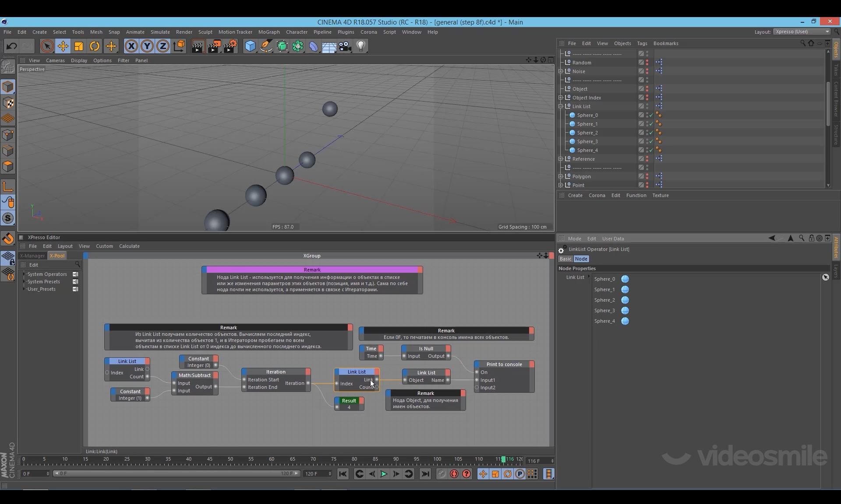Add a Cube primitive from toolbar
This screenshot has width=841, height=504.
(x=250, y=46)
